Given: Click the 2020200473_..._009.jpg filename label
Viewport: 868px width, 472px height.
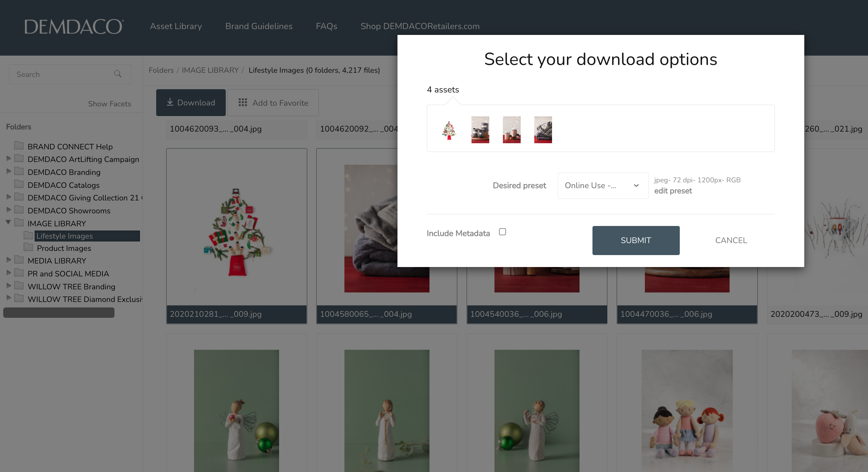Looking at the screenshot, I should pyautogui.click(x=817, y=314).
